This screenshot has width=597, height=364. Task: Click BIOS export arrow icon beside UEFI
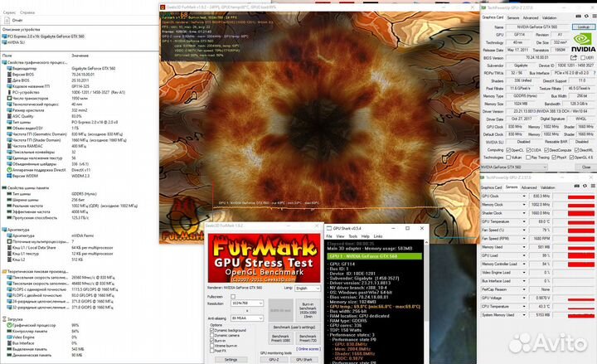click(574, 57)
